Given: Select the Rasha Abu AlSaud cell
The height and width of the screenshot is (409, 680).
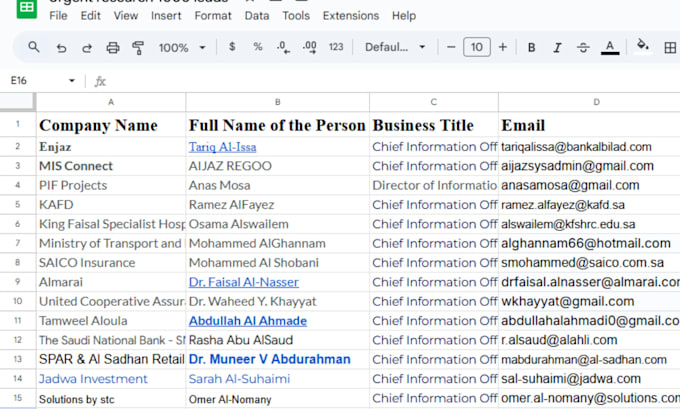Looking at the screenshot, I should 278,340.
